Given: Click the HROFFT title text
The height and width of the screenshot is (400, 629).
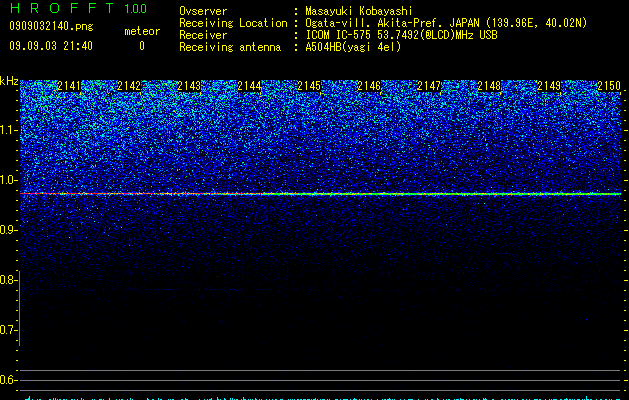Looking at the screenshot, I should (62, 8).
